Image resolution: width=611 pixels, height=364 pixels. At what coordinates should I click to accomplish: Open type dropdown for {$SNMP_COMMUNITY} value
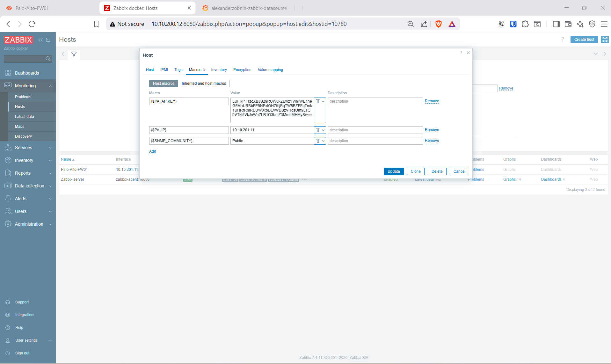pyautogui.click(x=320, y=141)
